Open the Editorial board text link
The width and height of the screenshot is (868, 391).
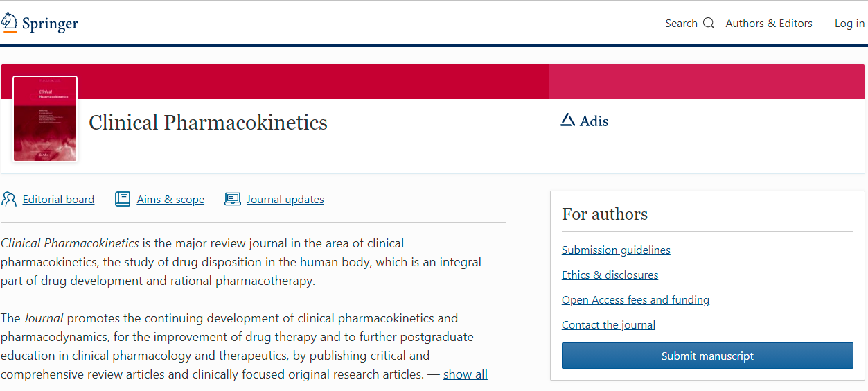tap(58, 200)
